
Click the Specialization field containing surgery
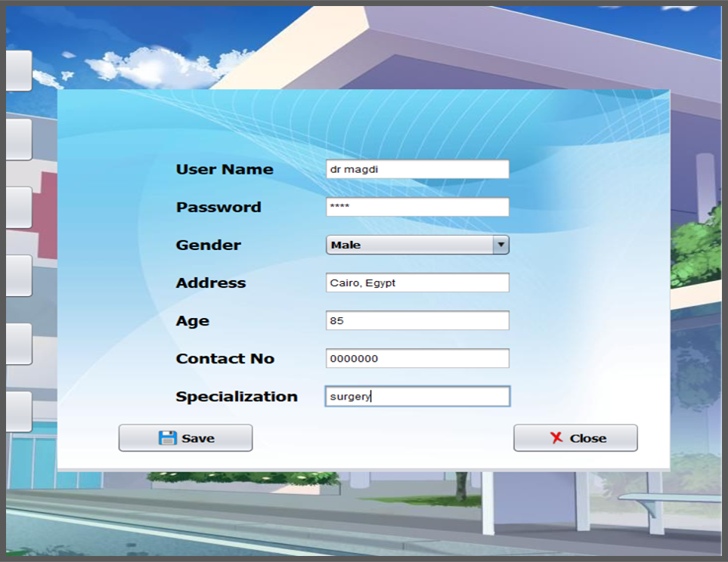tap(417, 395)
